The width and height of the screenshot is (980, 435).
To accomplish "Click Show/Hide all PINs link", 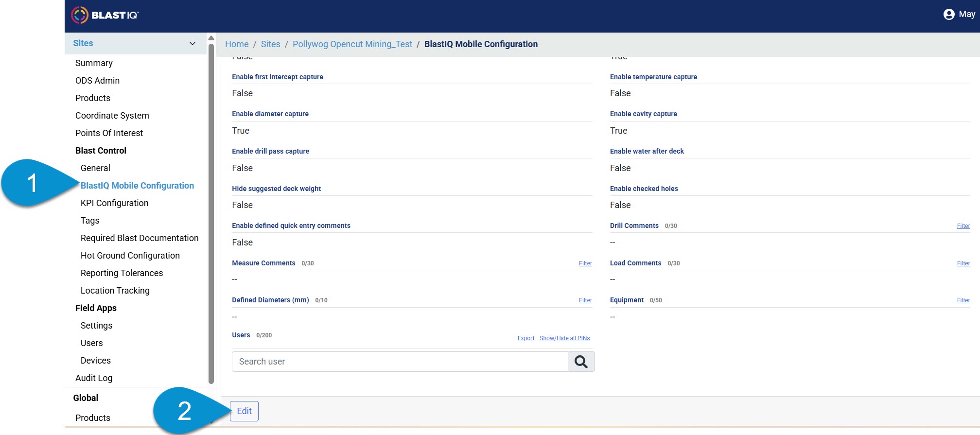I will pos(564,338).
